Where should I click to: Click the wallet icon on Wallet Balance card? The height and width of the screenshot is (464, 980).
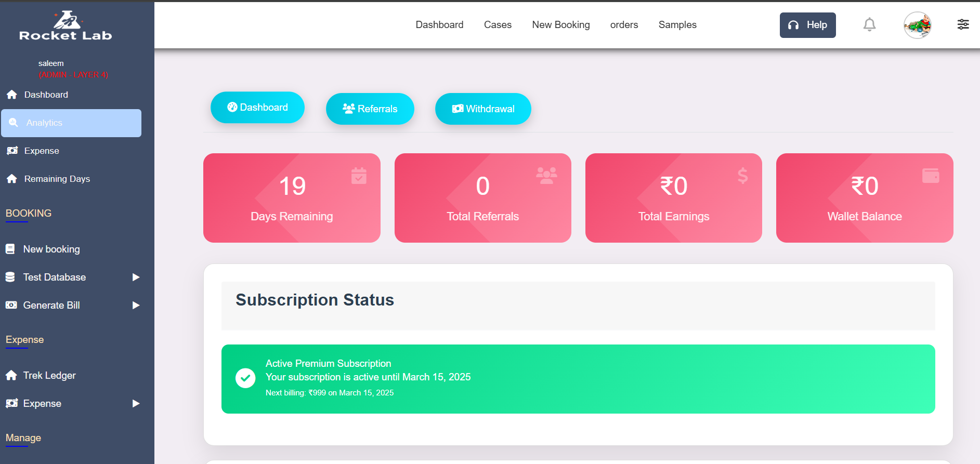point(930,176)
